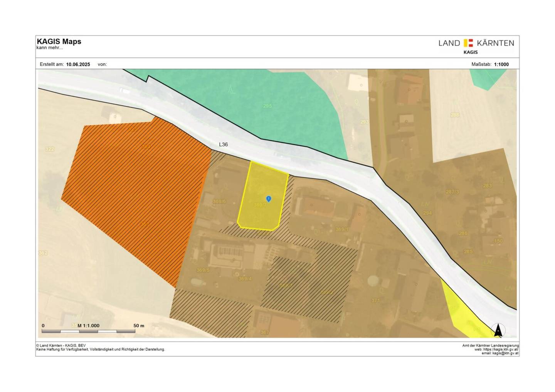Click the L36 road label
Viewport: 555px width, 392px height.
coord(223,144)
